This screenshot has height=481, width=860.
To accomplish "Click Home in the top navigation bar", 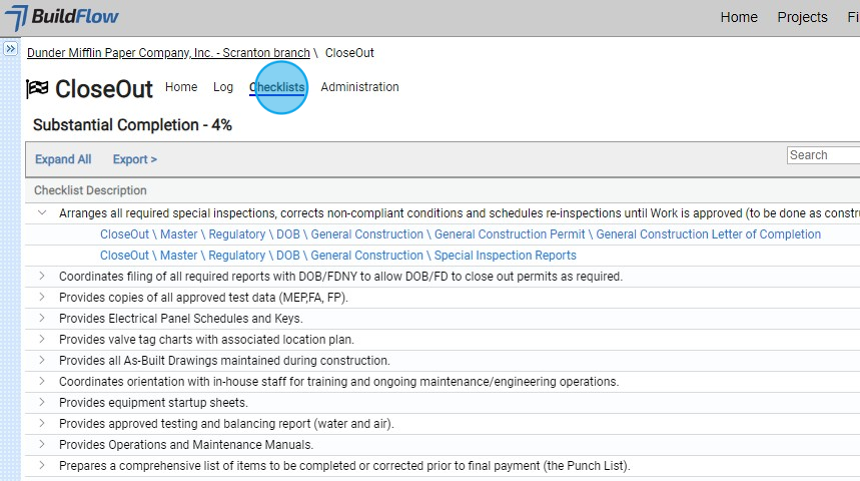I will coord(739,17).
